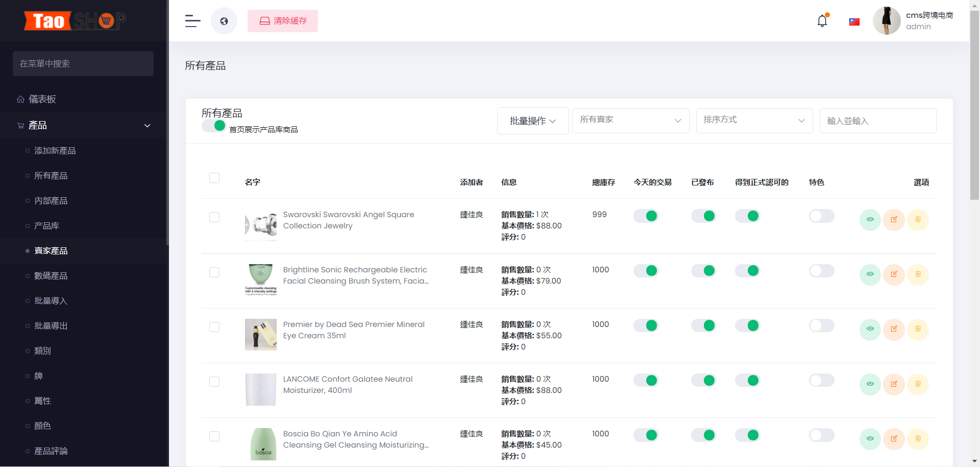Open 儀表板 dashboard from sidebar

(42, 99)
